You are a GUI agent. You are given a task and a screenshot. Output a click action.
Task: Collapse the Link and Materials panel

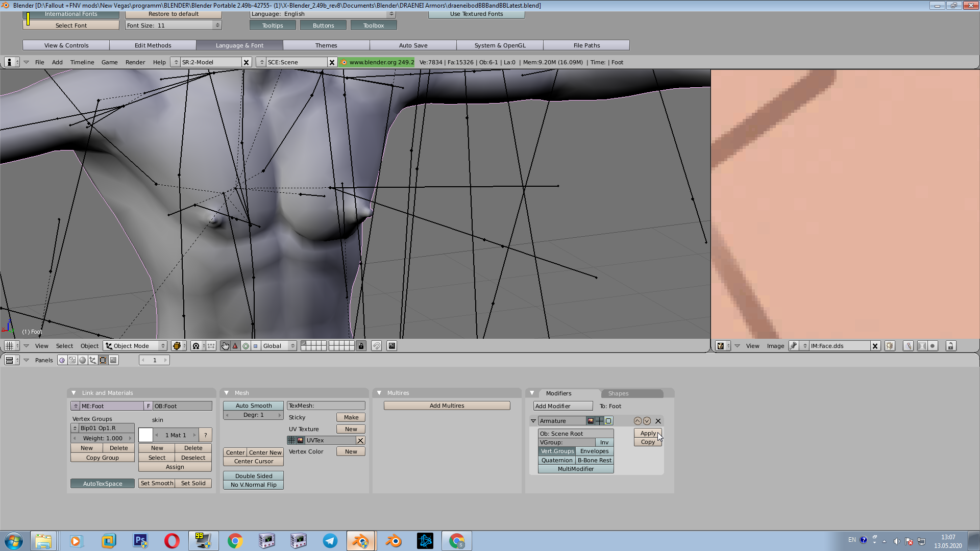pos(73,393)
